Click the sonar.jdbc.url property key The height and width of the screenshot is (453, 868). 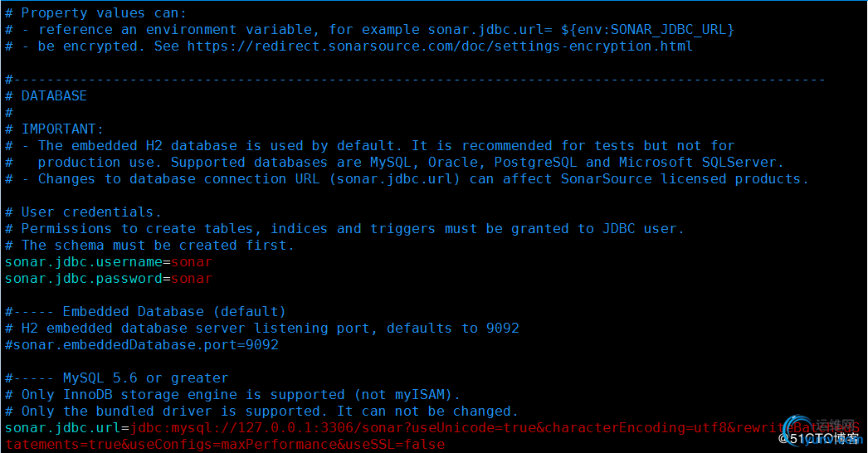pos(62,429)
